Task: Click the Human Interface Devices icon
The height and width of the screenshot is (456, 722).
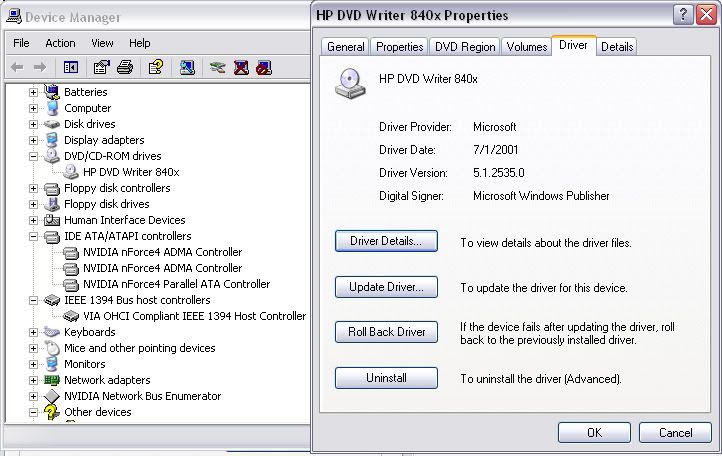Action: [x=52, y=220]
